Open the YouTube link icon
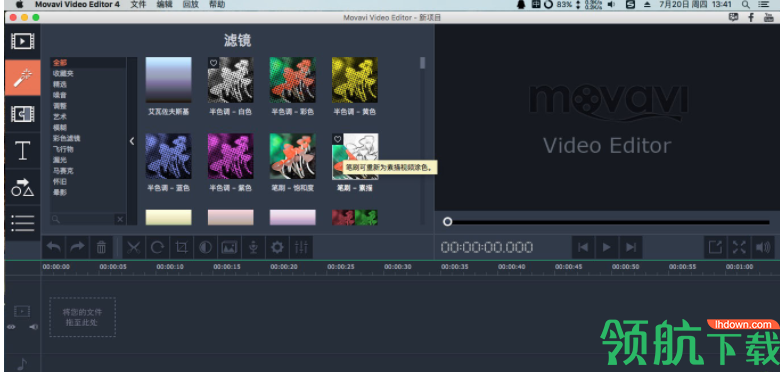The image size is (780, 372). (x=768, y=17)
